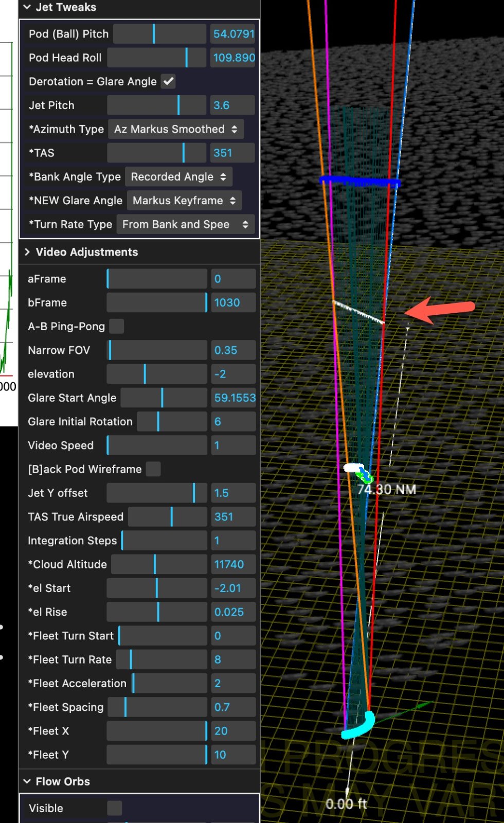The width and height of the screenshot is (504, 823).
Task: Collapse the Flow Orbs section
Action: 27,781
